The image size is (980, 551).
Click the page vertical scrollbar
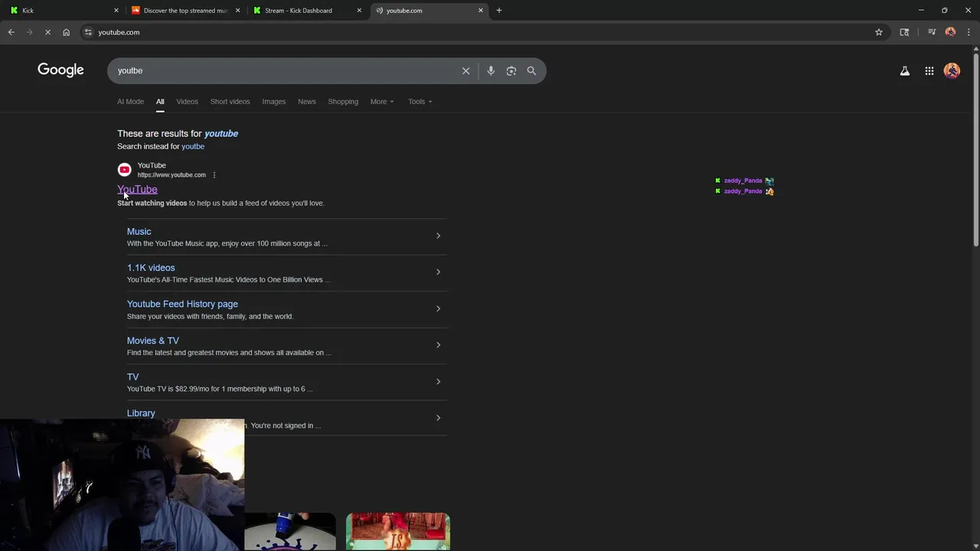[975, 149]
